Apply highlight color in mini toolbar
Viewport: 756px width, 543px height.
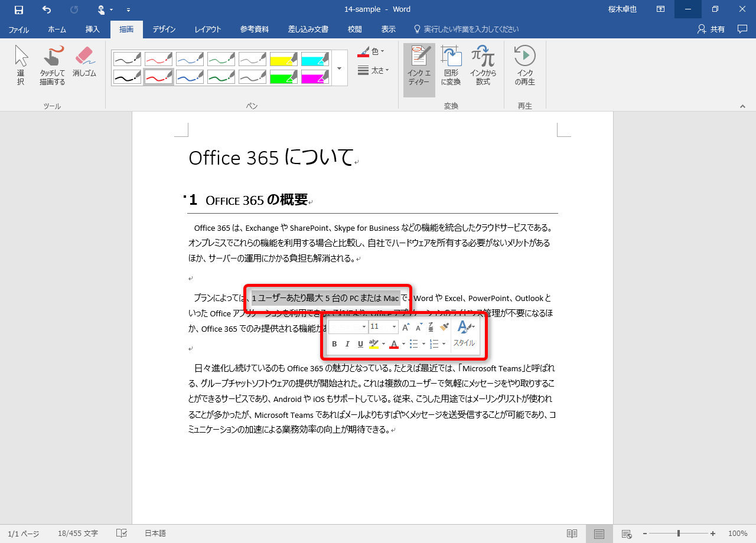pyautogui.click(x=373, y=344)
